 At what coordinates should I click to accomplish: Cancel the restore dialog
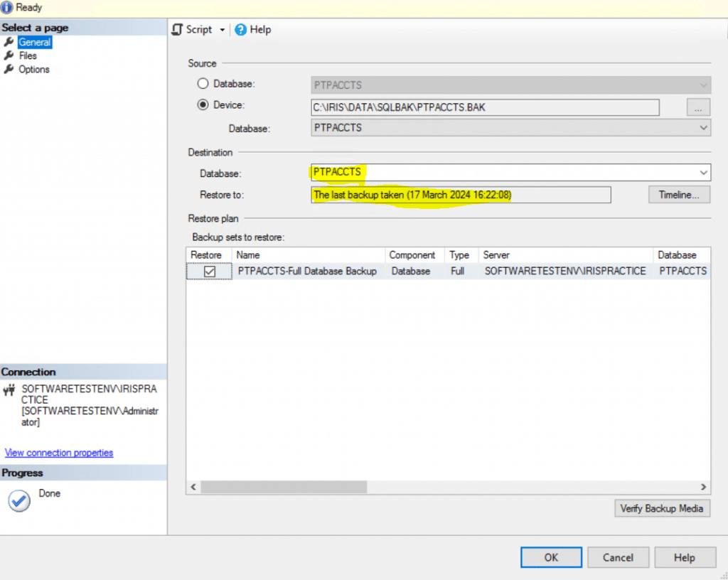point(618,557)
